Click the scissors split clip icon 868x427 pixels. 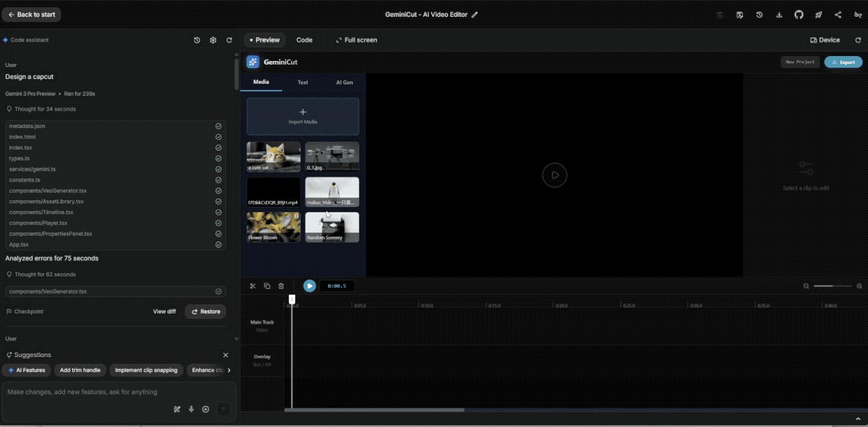click(x=253, y=286)
